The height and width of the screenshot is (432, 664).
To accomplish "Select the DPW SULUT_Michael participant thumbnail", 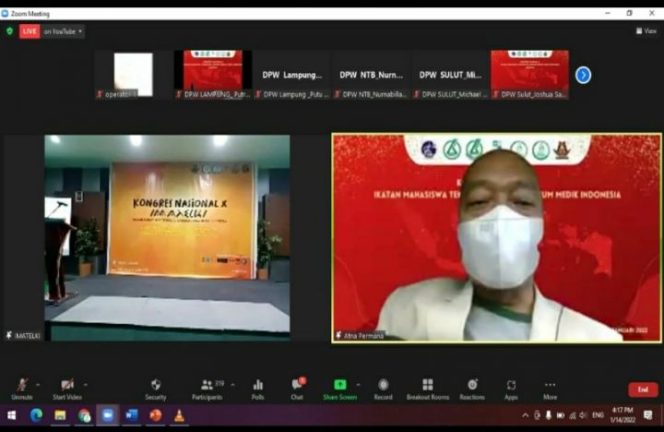I will point(451,75).
